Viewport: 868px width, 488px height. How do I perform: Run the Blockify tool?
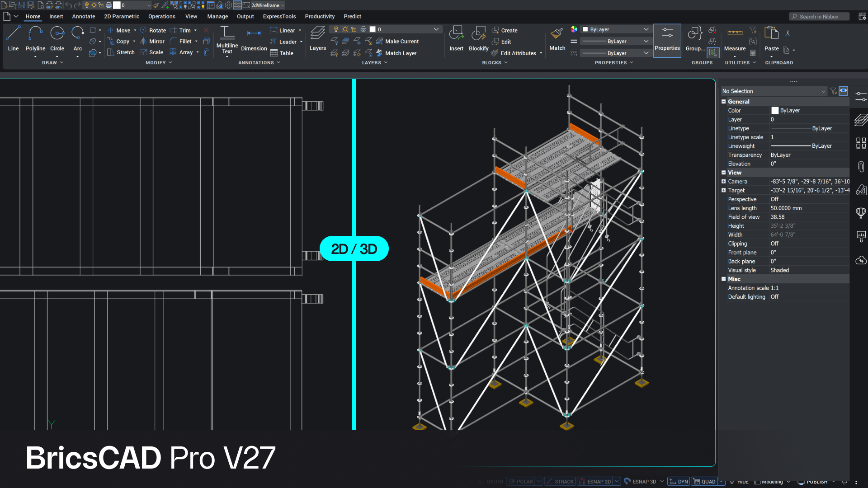click(x=478, y=38)
